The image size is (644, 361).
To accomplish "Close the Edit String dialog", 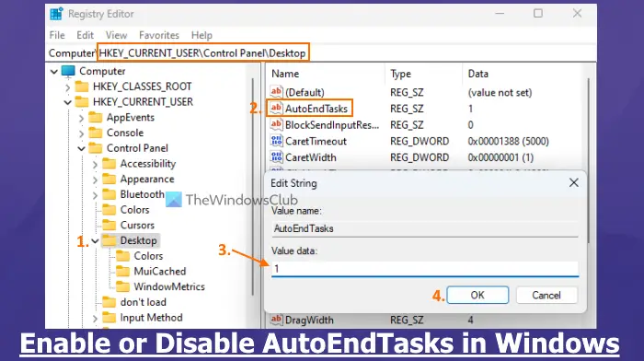I will (x=574, y=182).
